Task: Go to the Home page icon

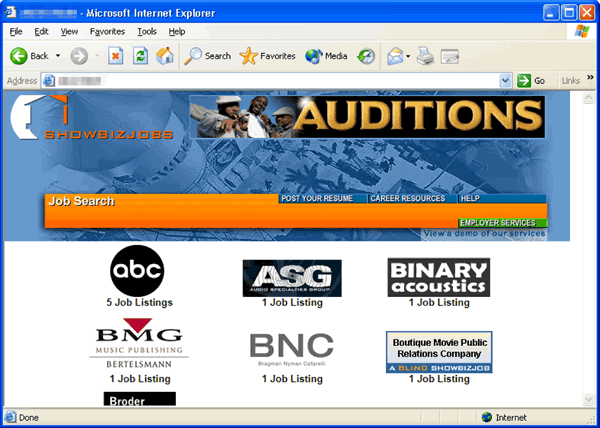Action: tap(164, 56)
